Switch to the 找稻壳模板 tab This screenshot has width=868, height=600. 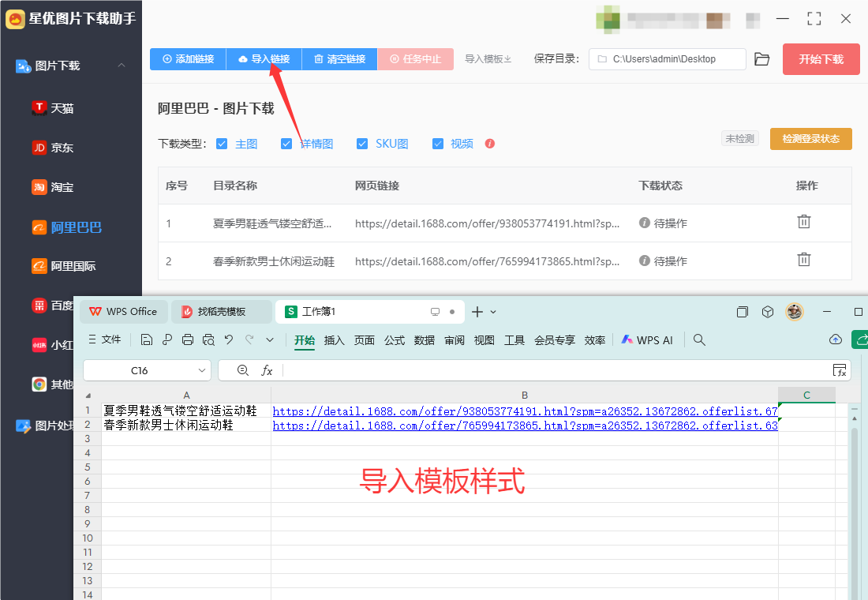(221, 311)
